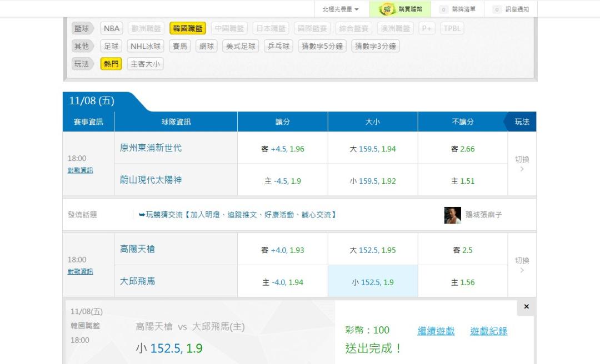This screenshot has height=364, width=600.
Task: Open 對戰資訊 for the 高陽天槍 match
Action: pos(81,271)
